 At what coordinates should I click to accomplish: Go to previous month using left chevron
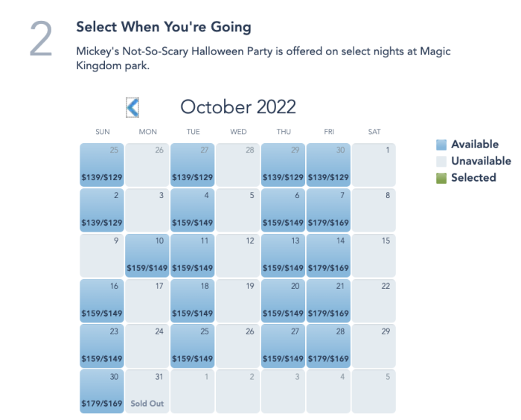coord(132,107)
